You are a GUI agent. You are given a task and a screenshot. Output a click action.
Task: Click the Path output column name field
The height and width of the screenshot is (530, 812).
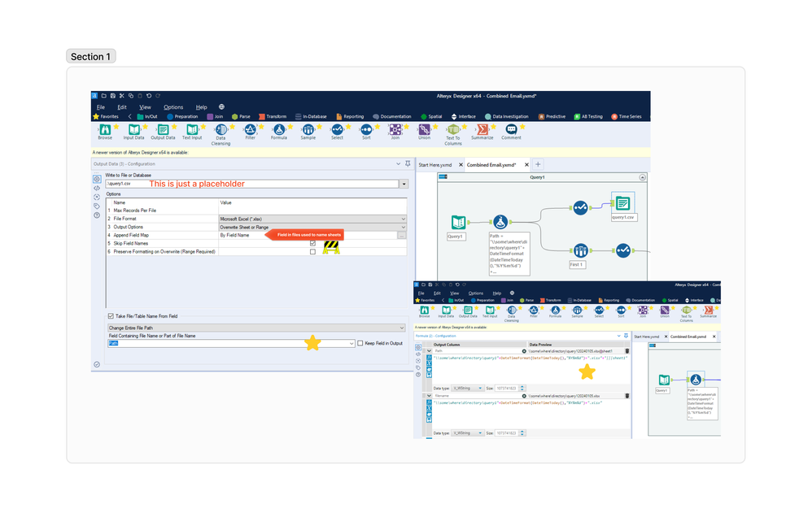[477, 351]
